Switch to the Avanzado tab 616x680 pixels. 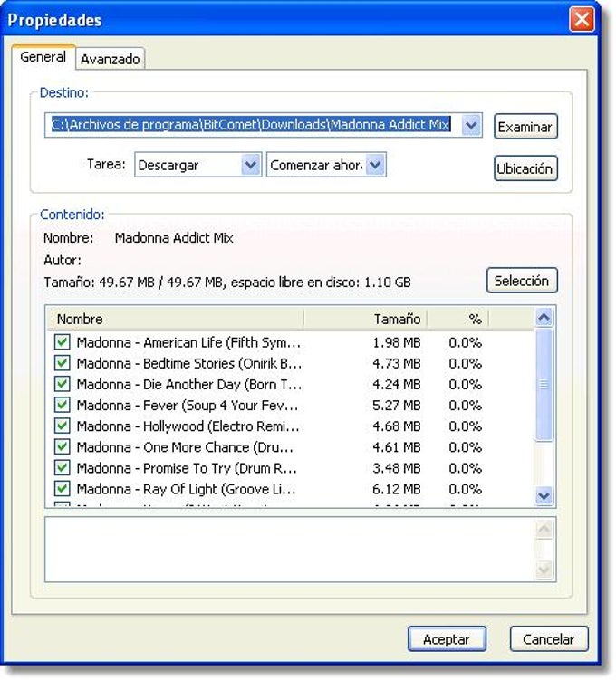click(x=111, y=59)
